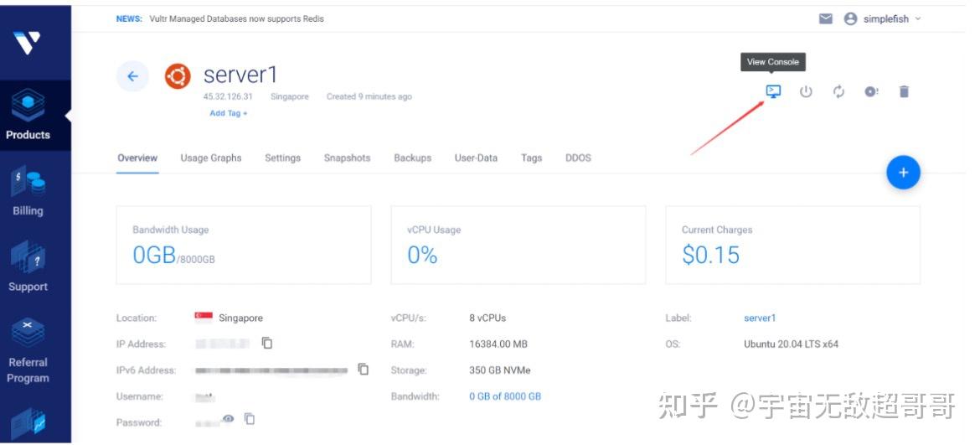This screenshot has height=445, width=980.
Task: Click the Vultr logo in sidebar
Action: point(27,43)
